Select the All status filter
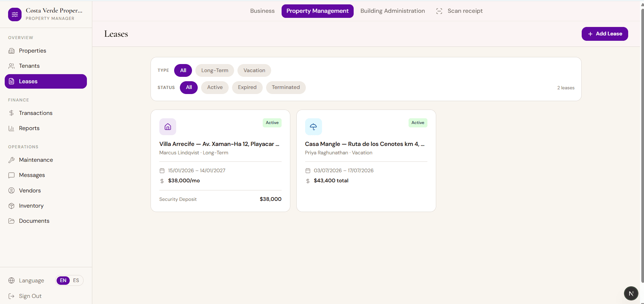 tap(189, 87)
